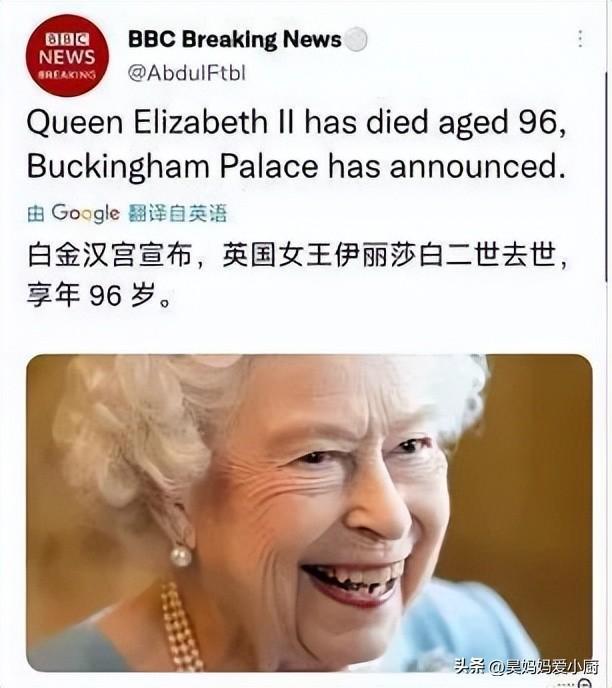The image size is (612, 688).
Task: Click the partial round icon at bottom-right corner
Action: pyautogui.click(x=585, y=684)
